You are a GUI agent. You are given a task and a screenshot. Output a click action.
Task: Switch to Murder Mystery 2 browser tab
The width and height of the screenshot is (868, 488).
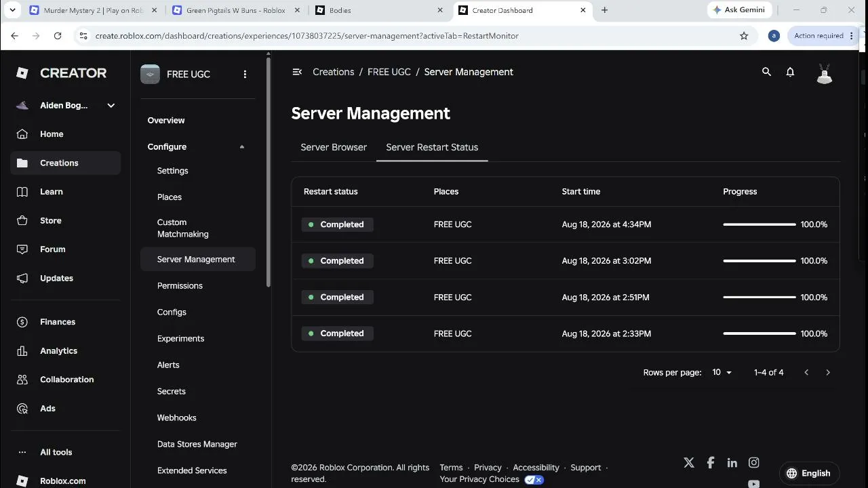92,10
